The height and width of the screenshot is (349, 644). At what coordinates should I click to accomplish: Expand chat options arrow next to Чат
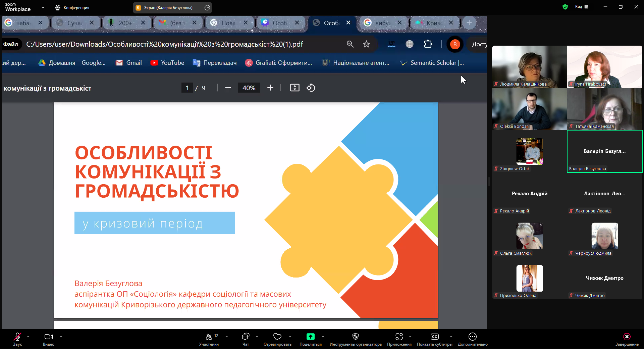[257, 336]
